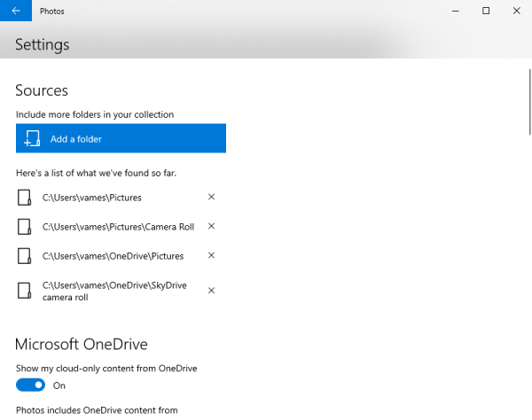Turn off cloud-only OneDrive content toggle

pos(31,385)
